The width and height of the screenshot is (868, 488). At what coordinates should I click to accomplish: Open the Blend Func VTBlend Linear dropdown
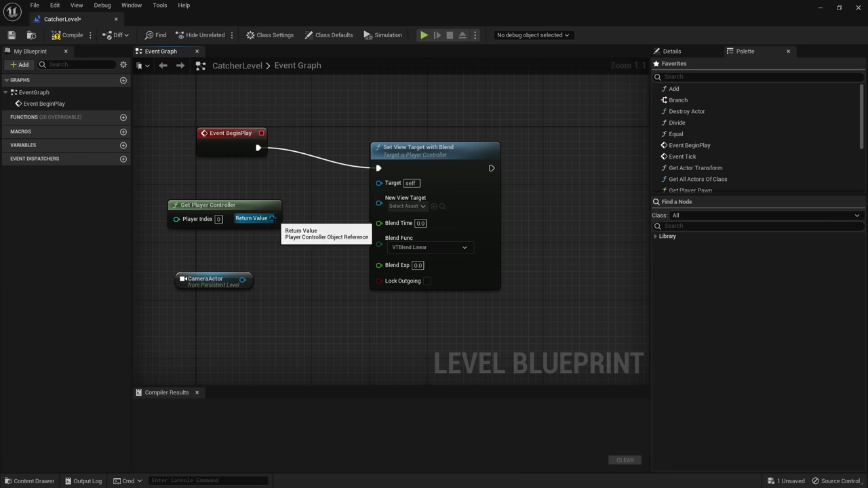pos(429,247)
